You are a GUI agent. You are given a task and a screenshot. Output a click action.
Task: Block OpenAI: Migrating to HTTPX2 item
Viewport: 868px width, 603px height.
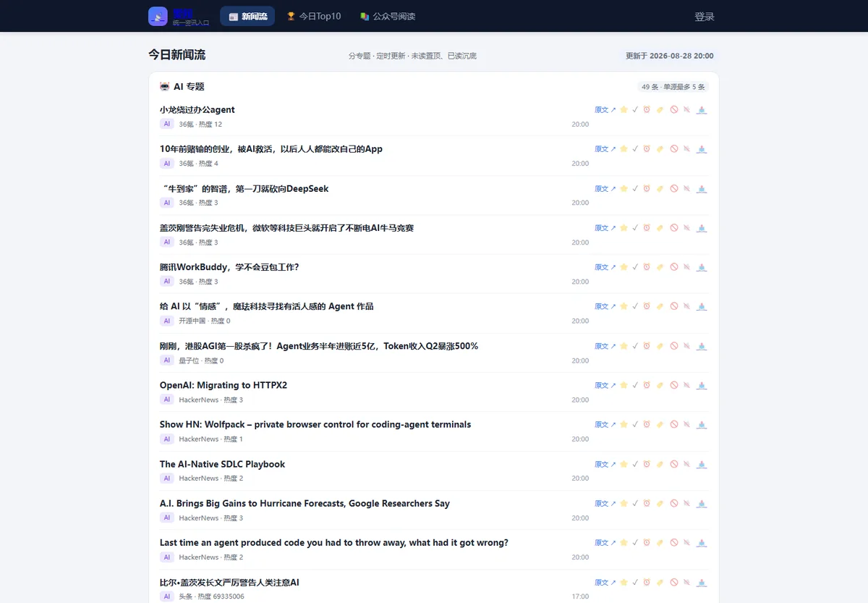tap(673, 385)
